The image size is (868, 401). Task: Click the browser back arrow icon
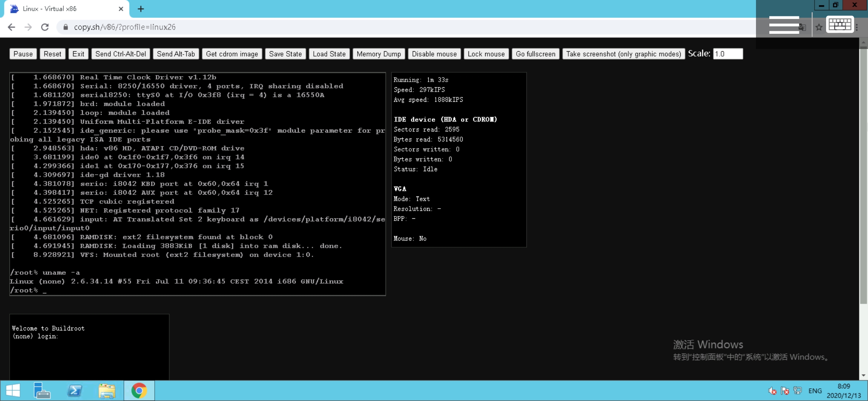coord(11,27)
